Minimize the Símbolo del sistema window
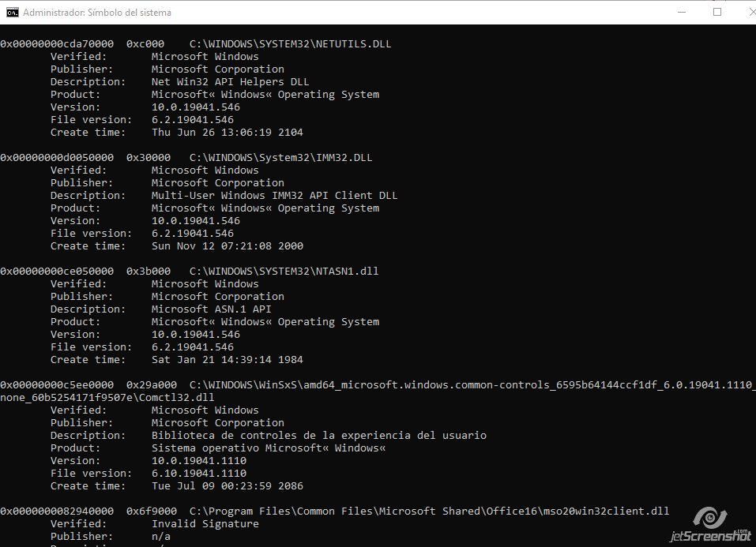The width and height of the screenshot is (756, 547). [681, 12]
